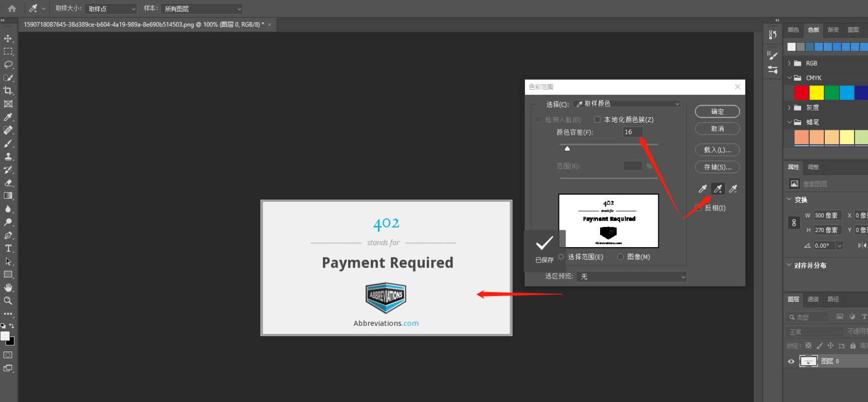This screenshot has height=402, width=868.
Task: Switch to the 调整 tab
Action: click(x=813, y=167)
